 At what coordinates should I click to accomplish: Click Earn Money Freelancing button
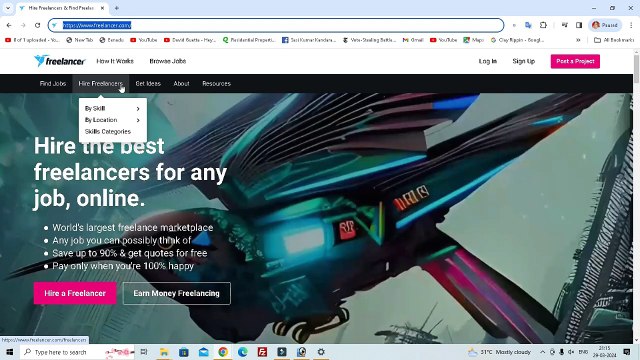176,293
